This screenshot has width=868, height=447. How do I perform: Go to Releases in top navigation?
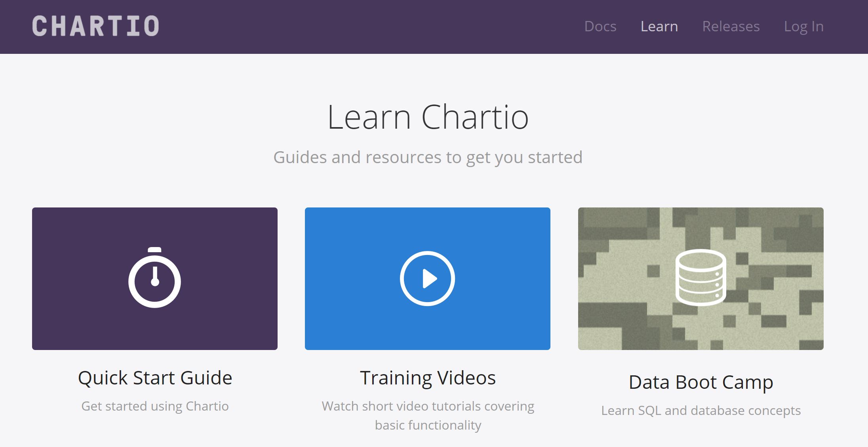click(731, 26)
